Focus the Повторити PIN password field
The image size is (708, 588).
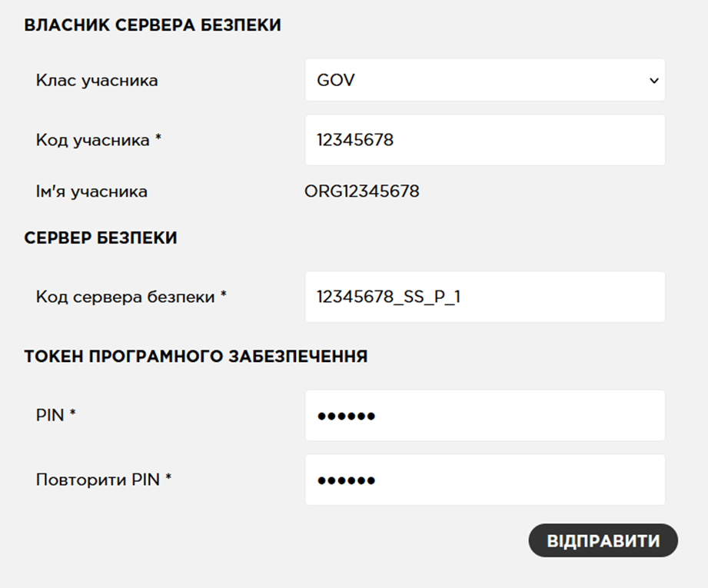484,480
